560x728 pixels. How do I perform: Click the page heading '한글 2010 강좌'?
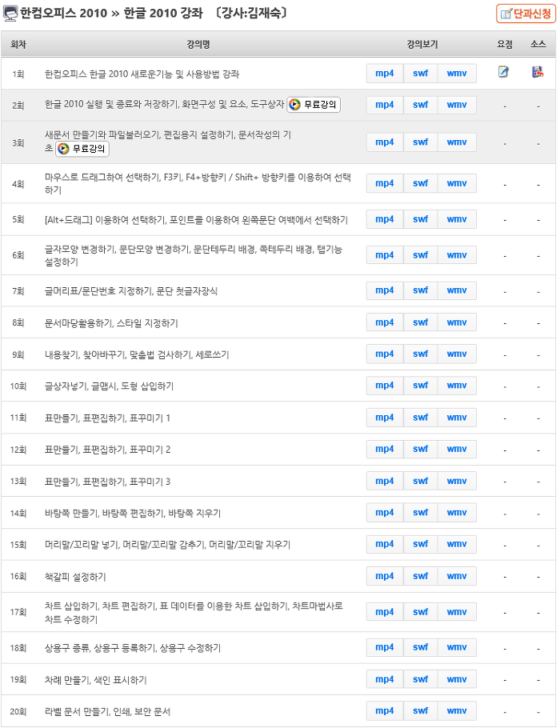point(163,13)
